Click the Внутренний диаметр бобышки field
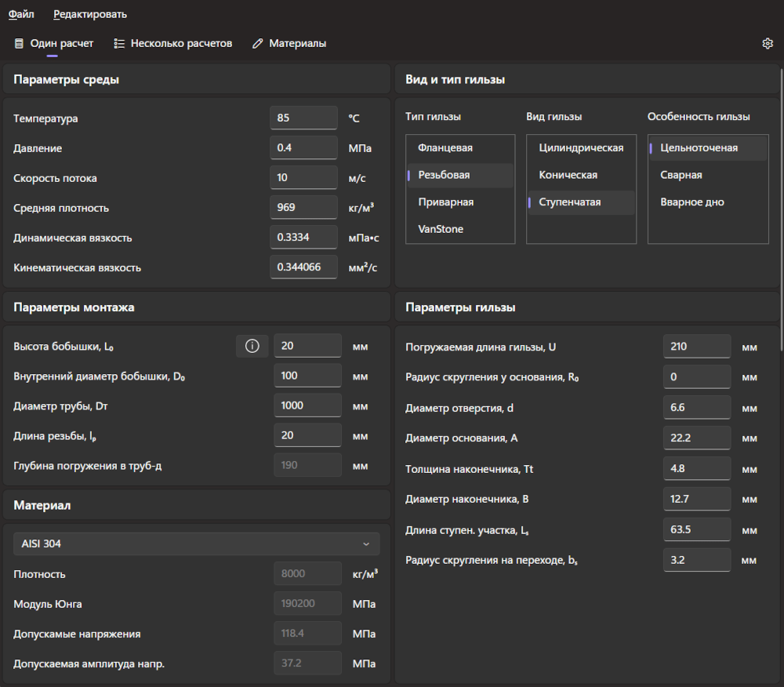Screen dimensions: 784x687 307,376
